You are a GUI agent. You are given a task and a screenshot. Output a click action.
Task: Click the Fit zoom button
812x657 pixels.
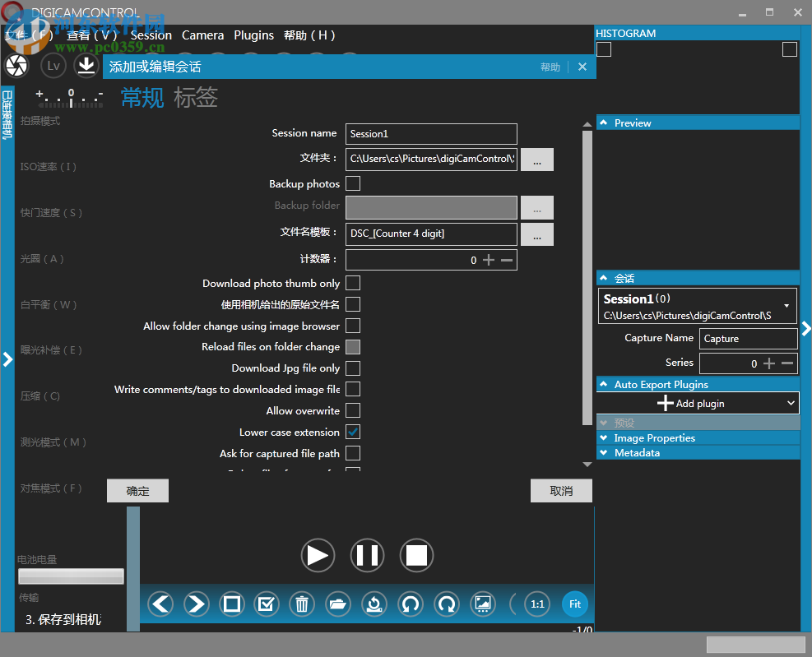click(x=574, y=604)
